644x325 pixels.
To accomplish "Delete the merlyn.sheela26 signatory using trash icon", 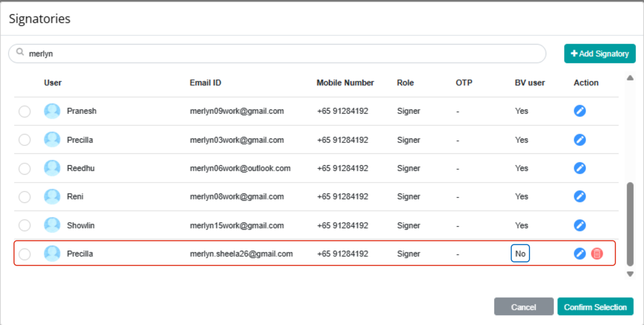I will coord(597,254).
